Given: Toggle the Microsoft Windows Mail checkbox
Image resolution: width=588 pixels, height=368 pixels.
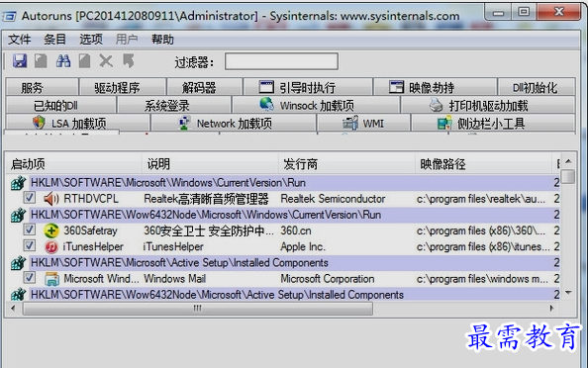Looking at the screenshot, I should tap(30, 278).
